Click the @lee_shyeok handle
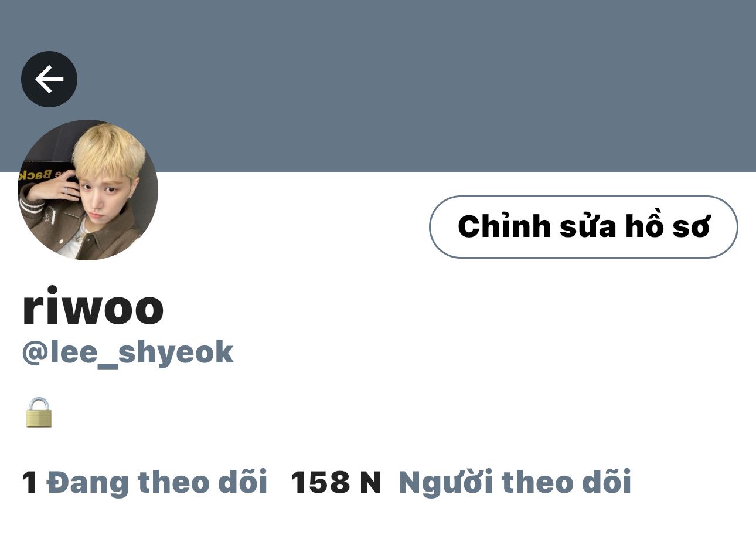 point(128,353)
